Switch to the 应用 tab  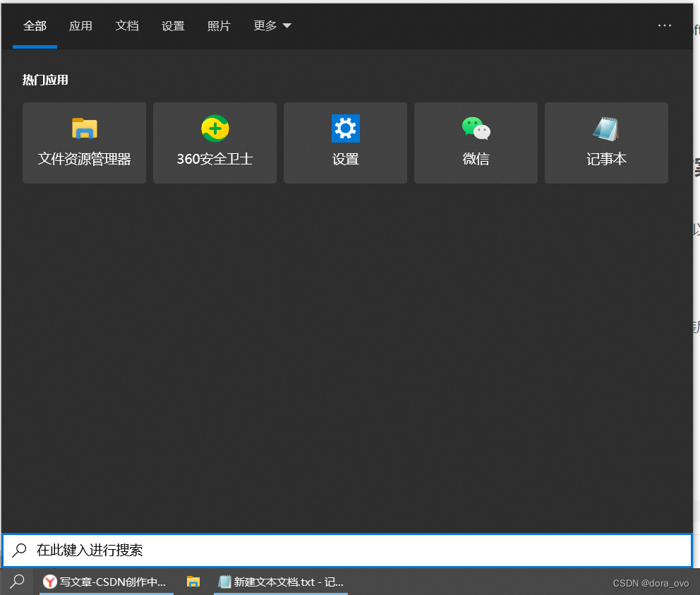click(x=81, y=26)
